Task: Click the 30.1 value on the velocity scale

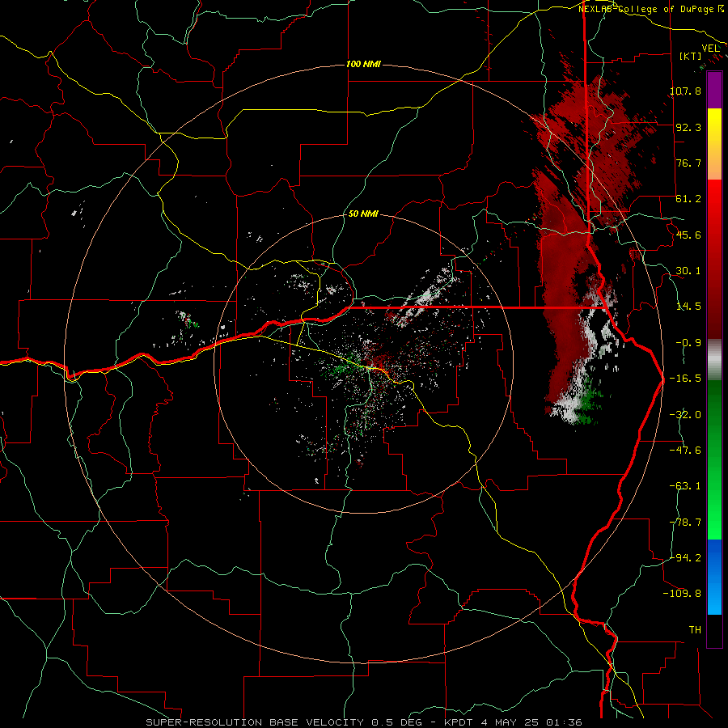Action: [x=688, y=271]
